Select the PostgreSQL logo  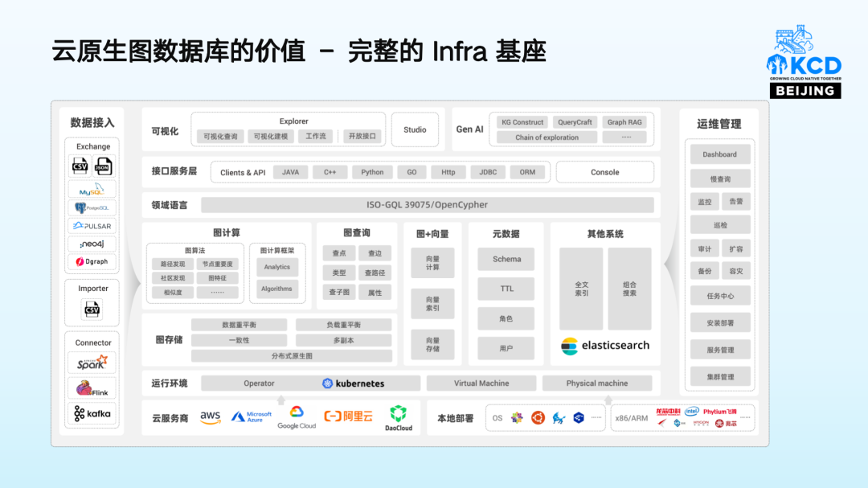pos(92,207)
